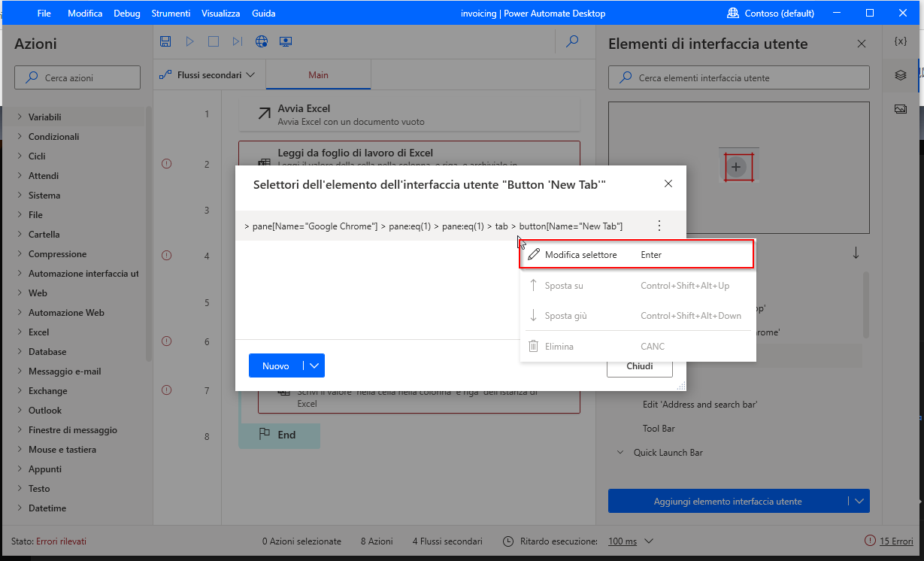Screen dimensions: 924x561
Task: Open the desktop recorder icon
Action: [x=286, y=42]
